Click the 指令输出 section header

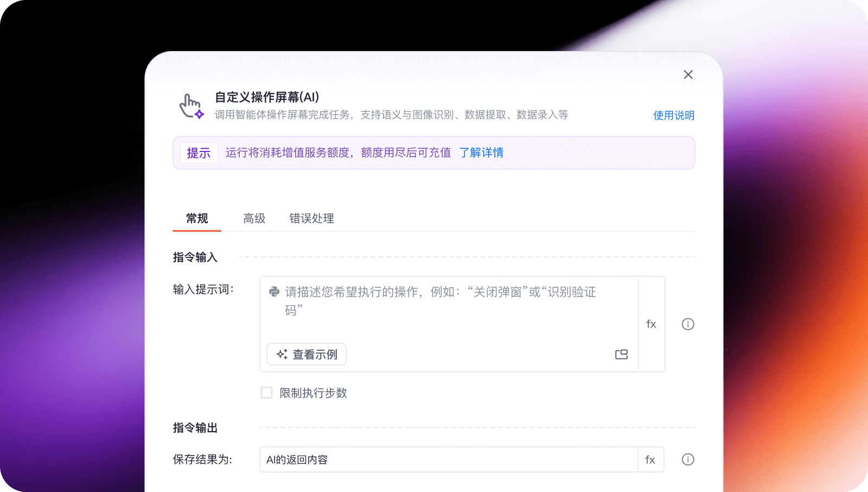click(195, 428)
